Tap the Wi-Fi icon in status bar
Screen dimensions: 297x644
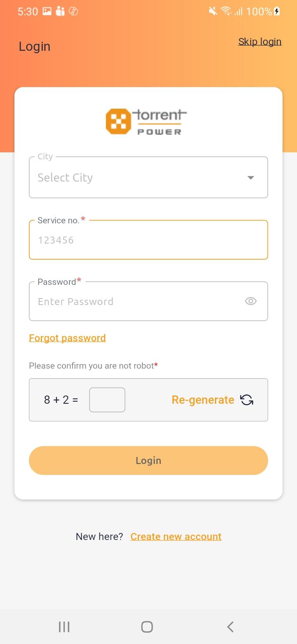coord(226,12)
